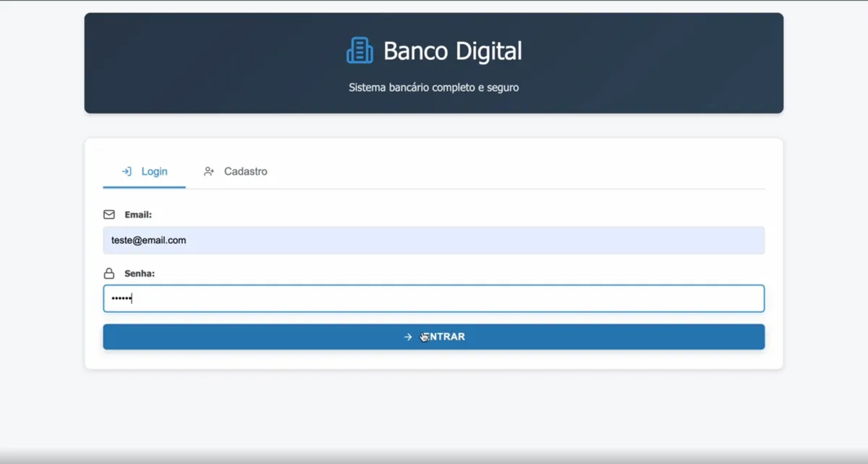Image resolution: width=868 pixels, height=464 pixels.
Task: Select the bank logo in the header banner
Action: click(x=359, y=50)
